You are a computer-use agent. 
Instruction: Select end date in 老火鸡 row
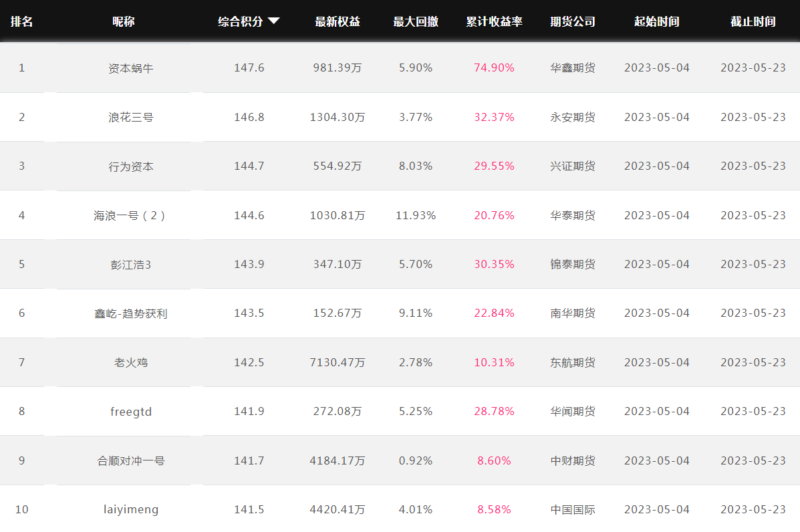[753, 362]
